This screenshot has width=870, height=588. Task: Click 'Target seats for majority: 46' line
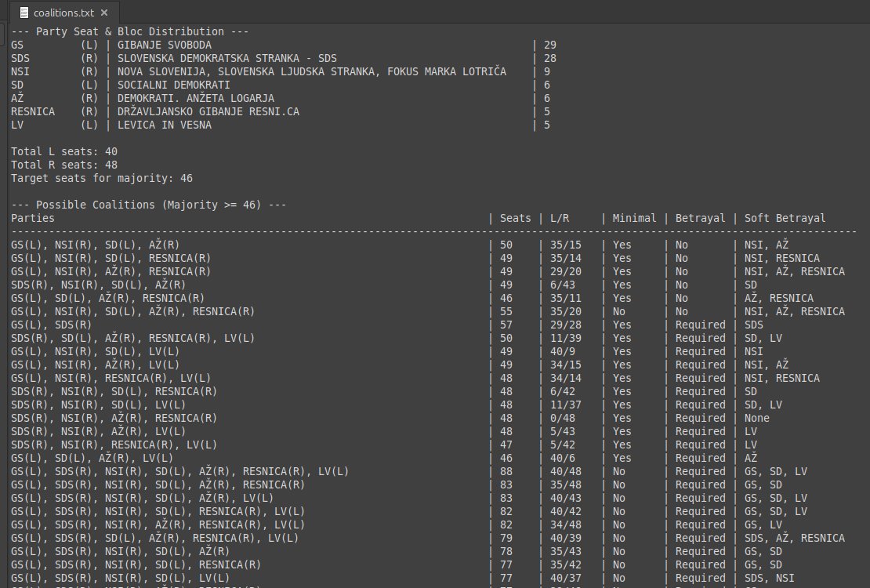point(102,178)
